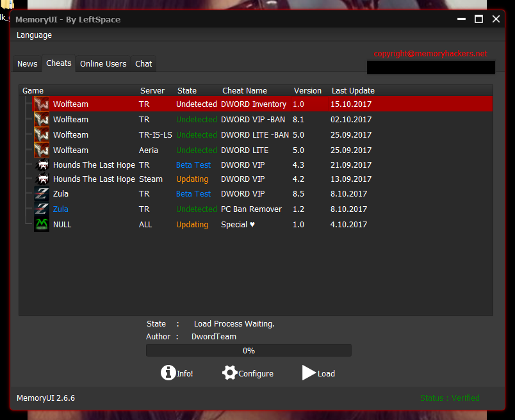
Task: Click 'MemoryUI 2.6.6' version text
Action: [45, 398]
